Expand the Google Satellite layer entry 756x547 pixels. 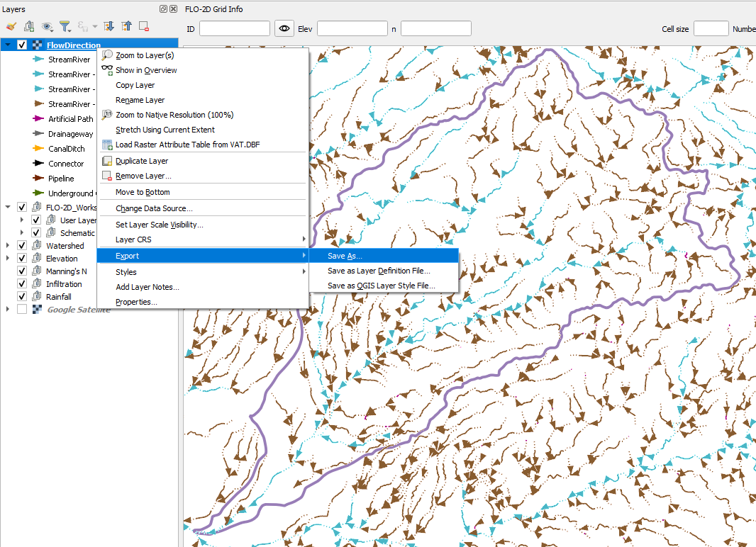[8, 310]
